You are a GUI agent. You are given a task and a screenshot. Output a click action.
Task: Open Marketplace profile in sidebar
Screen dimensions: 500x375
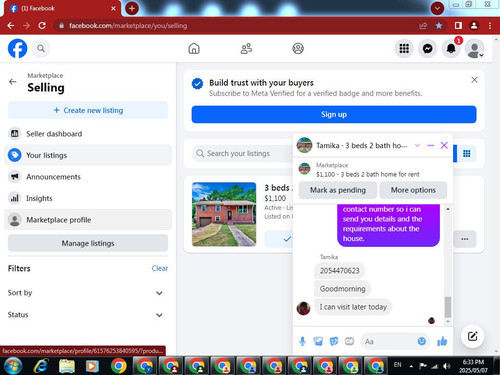coord(88,220)
